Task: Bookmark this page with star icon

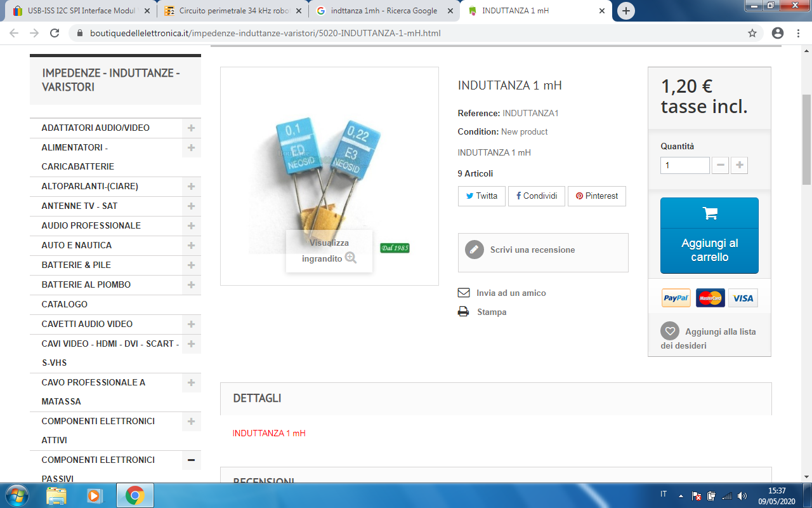Action: click(752, 33)
